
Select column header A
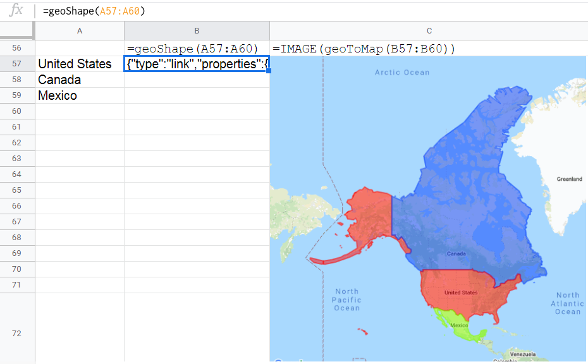80,30
